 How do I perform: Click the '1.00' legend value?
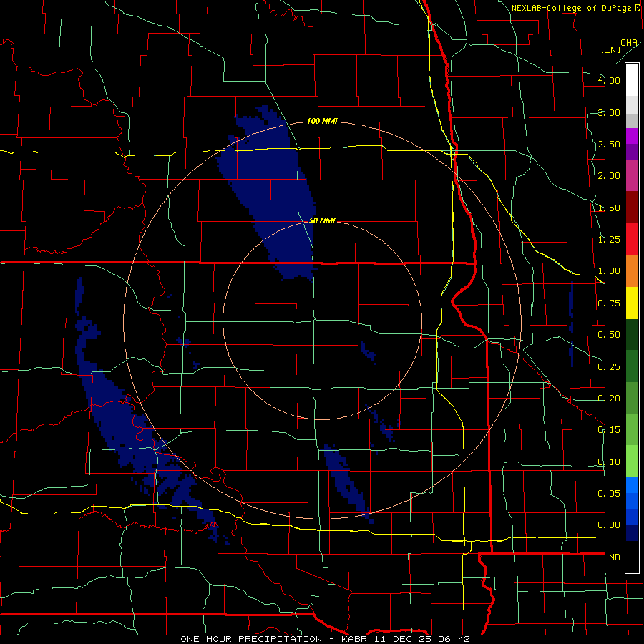pyautogui.click(x=609, y=271)
